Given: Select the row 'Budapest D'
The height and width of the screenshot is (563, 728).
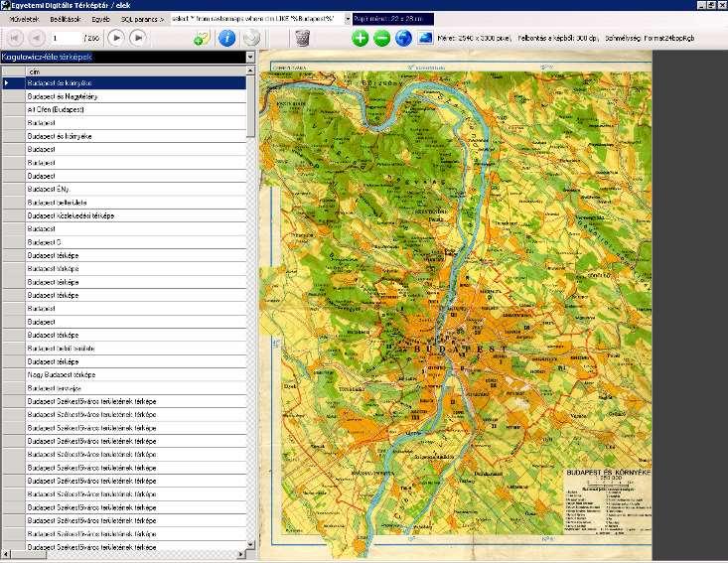Looking at the screenshot, I should pos(136,242).
